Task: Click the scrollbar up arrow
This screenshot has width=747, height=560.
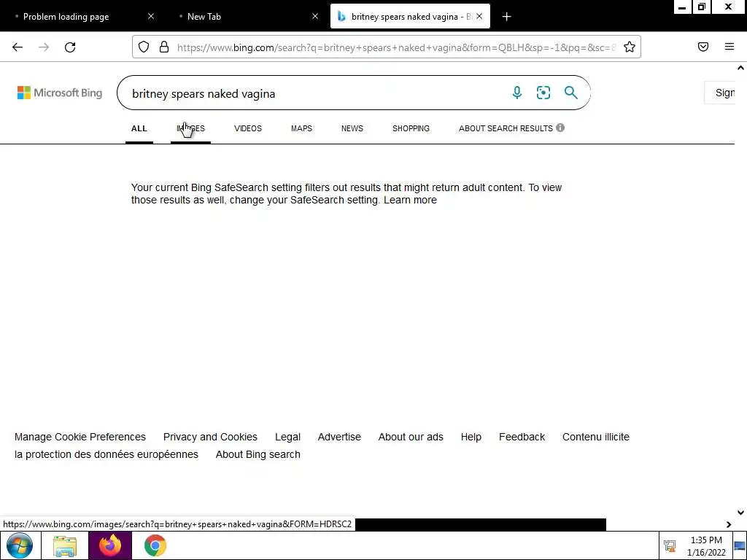Action: [740, 68]
